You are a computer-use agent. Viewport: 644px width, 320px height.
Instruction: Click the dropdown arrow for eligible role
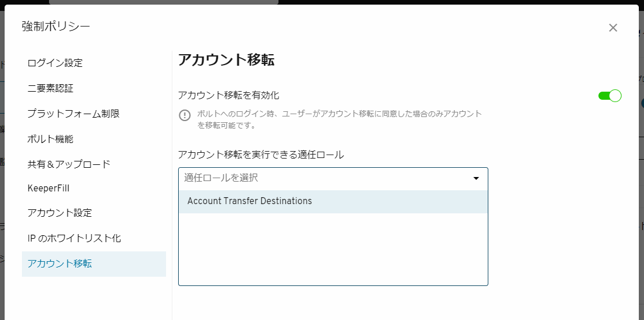tap(476, 178)
